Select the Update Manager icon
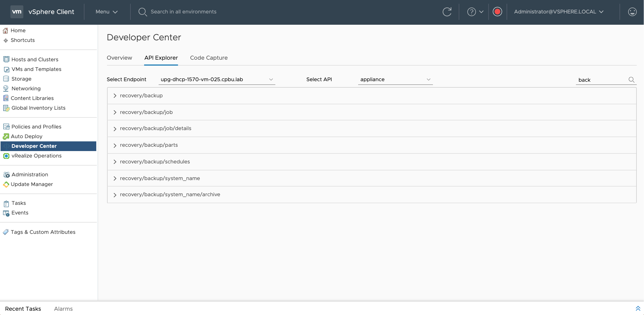 pos(6,184)
